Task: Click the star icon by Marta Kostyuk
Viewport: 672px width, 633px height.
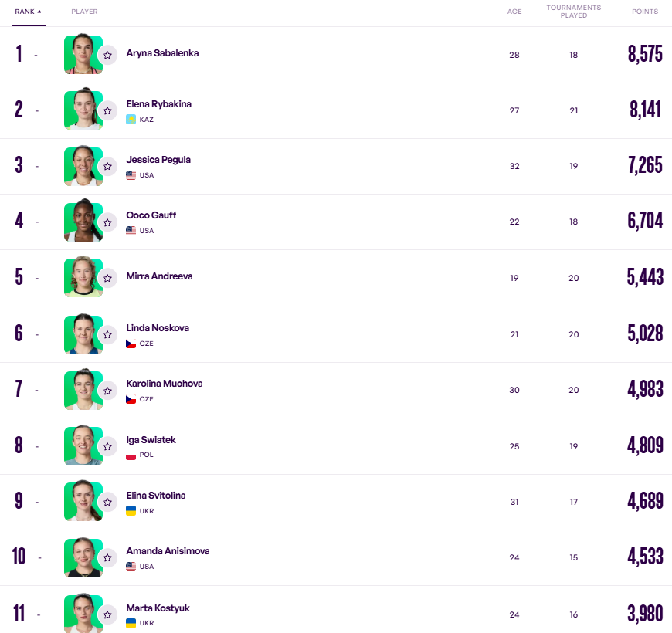Action: pyautogui.click(x=107, y=615)
